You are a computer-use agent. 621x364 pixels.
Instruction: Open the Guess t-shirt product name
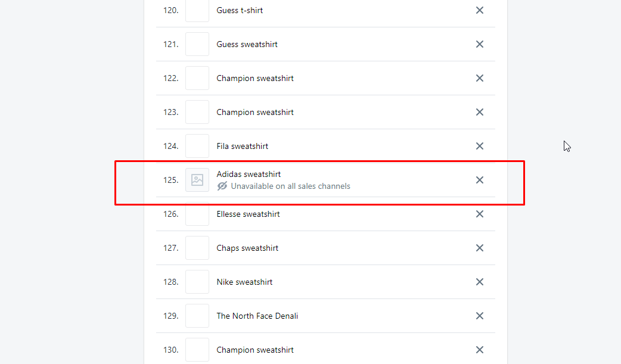(240, 10)
